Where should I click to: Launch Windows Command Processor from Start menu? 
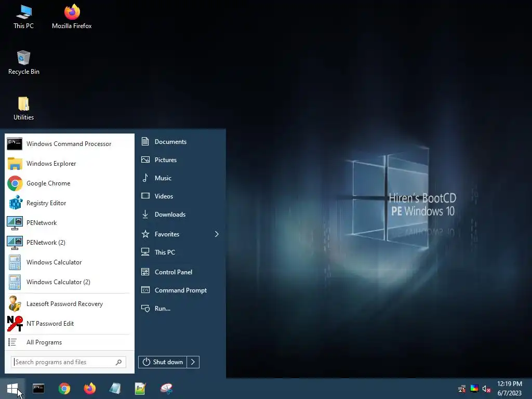coord(69,144)
